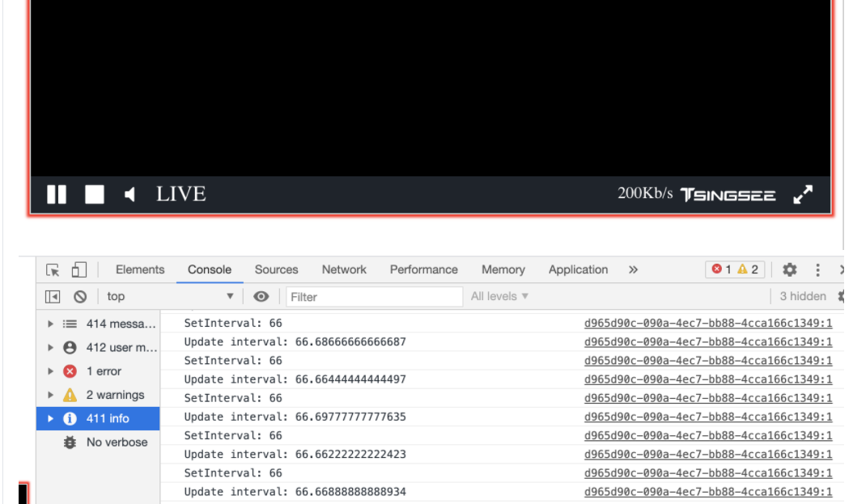Click inside the console Filter field

[x=372, y=296]
